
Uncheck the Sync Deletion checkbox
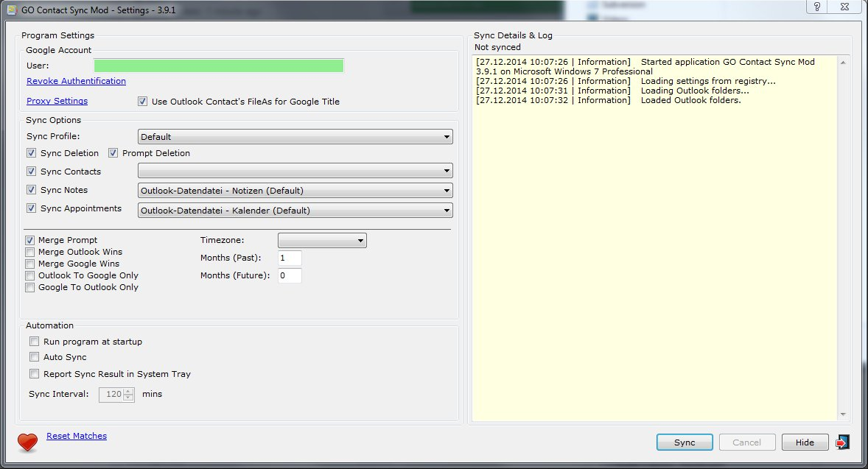(32, 152)
